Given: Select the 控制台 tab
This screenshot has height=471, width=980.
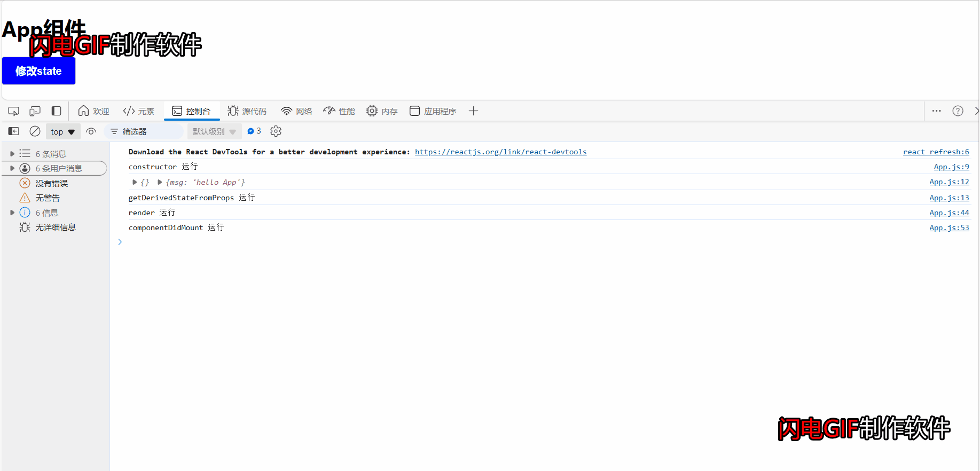Looking at the screenshot, I should pyautogui.click(x=192, y=111).
